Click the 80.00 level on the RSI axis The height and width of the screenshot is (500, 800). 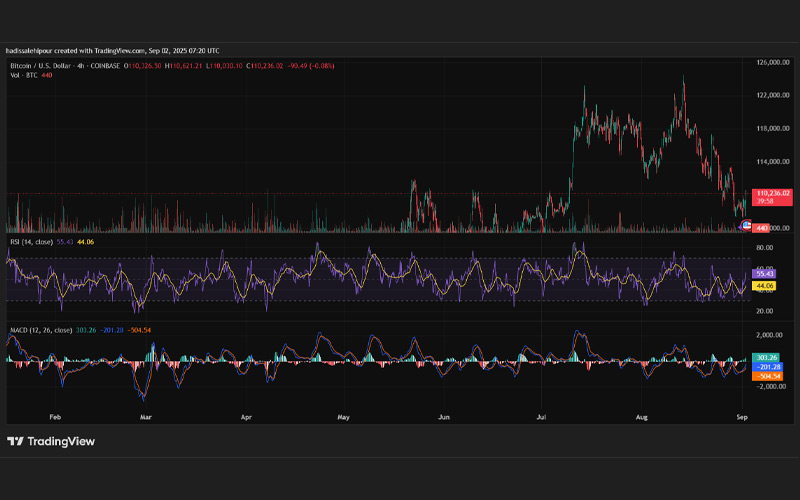(764, 248)
